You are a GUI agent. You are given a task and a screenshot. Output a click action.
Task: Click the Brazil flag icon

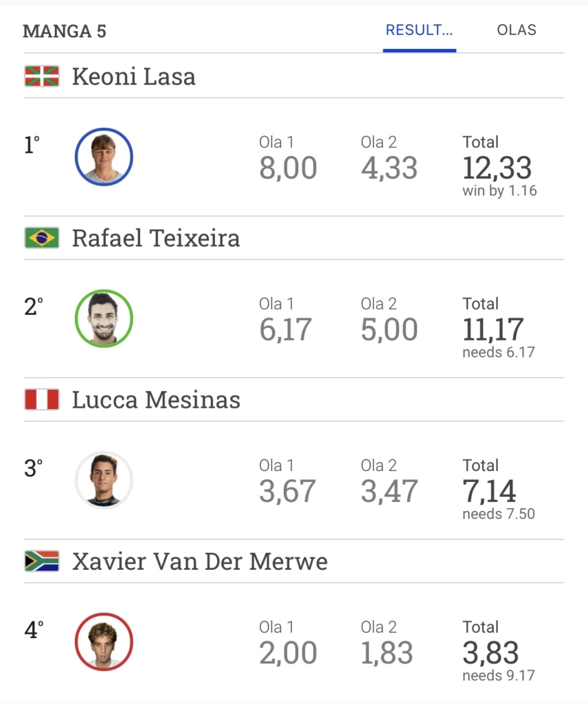coord(42,238)
